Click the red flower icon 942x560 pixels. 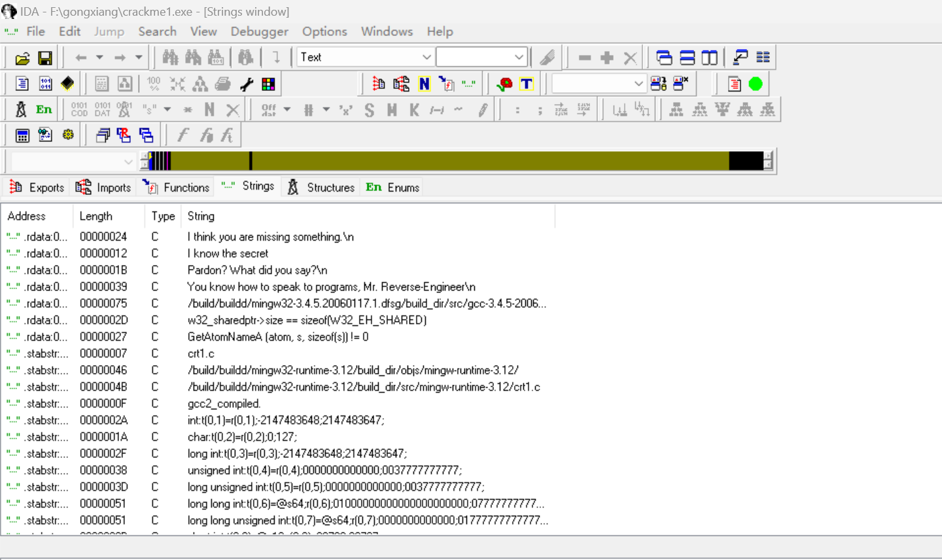coord(504,84)
